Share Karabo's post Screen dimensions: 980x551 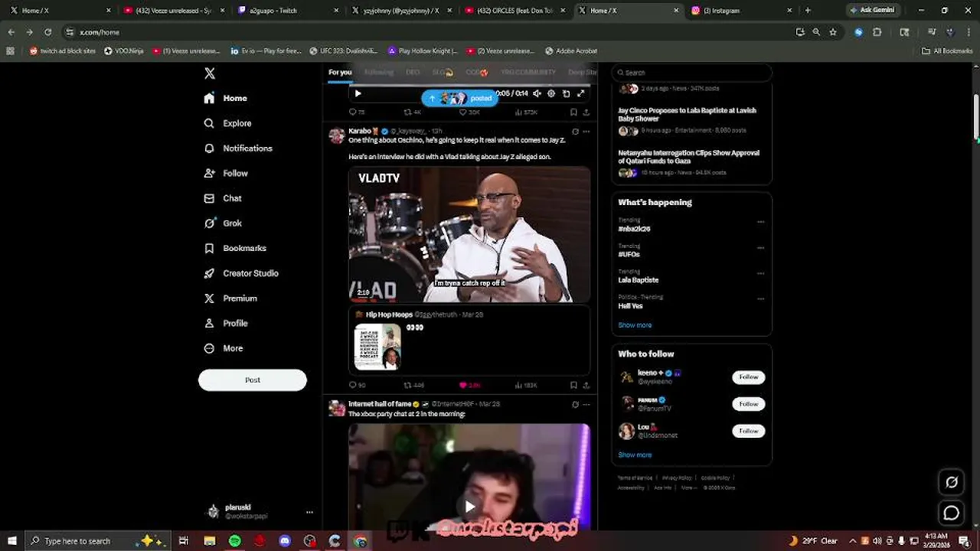point(586,385)
